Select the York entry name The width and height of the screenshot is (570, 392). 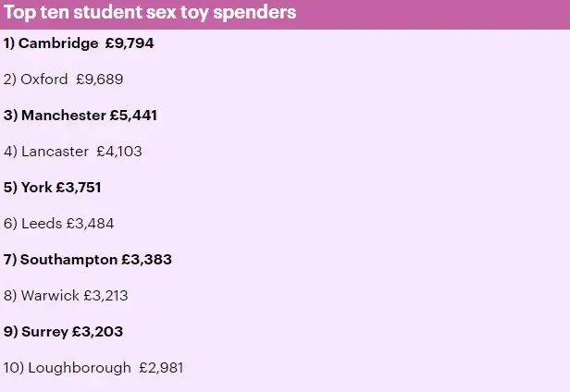[36, 188]
